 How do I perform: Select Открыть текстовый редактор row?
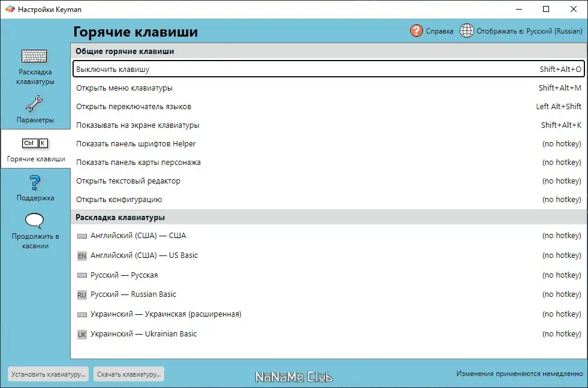click(x=328, y=181)
